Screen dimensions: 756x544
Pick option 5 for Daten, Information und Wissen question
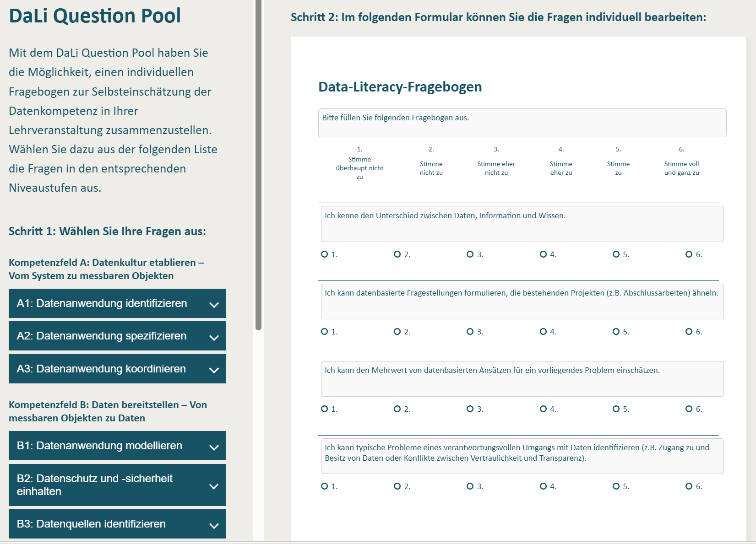(x=616, y=254)
